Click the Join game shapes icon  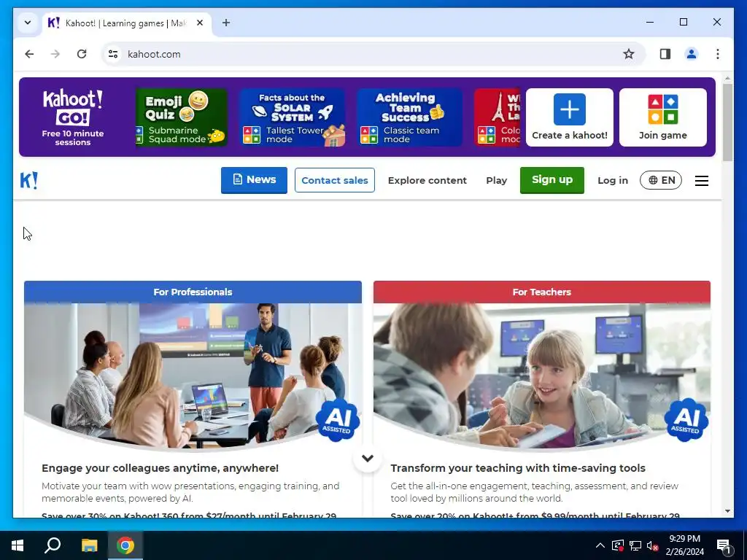662,109
